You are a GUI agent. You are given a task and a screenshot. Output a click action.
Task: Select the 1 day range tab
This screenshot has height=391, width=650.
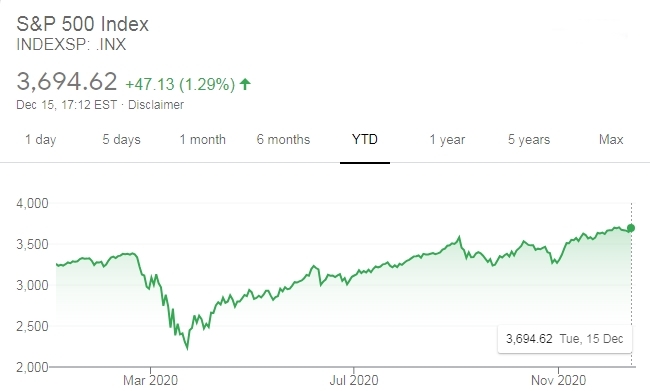[40, 139]
